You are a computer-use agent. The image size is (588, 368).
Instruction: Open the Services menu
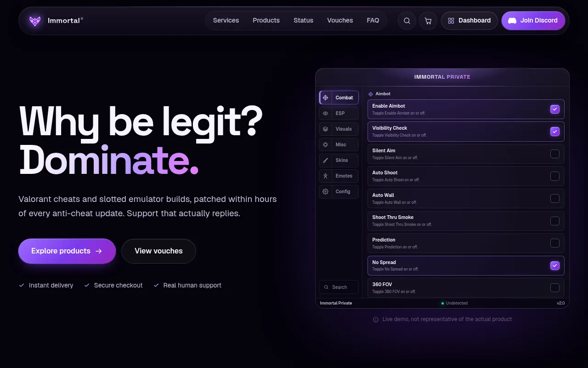(x=226, y=21)
